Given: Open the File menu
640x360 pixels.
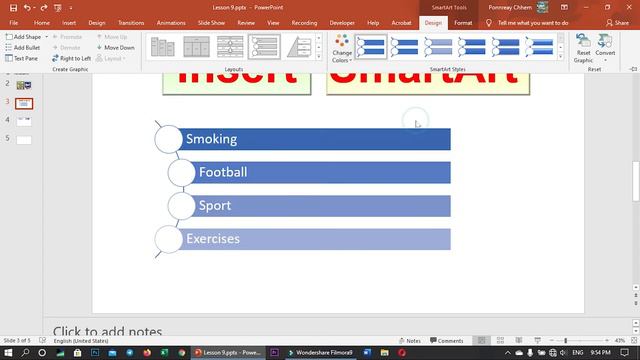Looking at the screenshot, I should coord(13,23).
